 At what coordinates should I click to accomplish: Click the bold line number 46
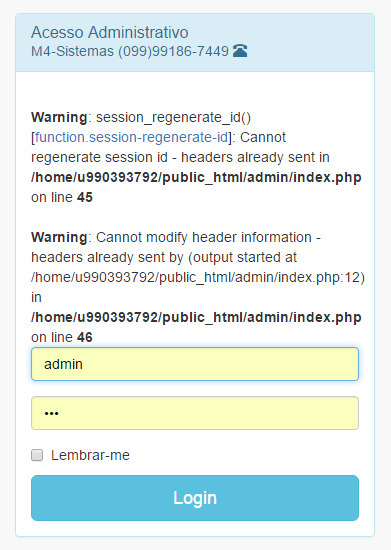85,337
